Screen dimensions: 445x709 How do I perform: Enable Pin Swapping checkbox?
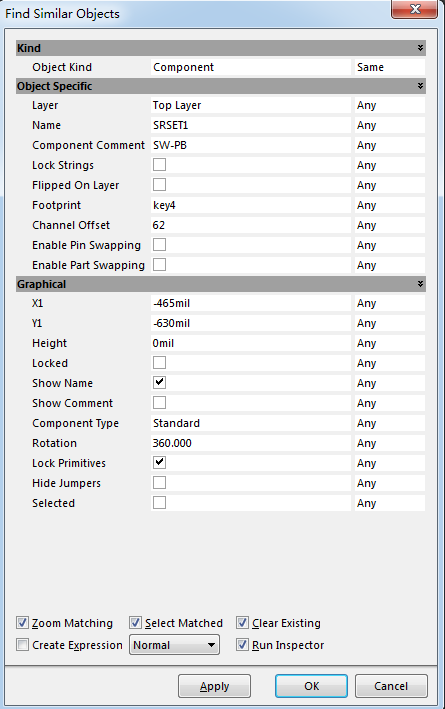click(159, 245)
